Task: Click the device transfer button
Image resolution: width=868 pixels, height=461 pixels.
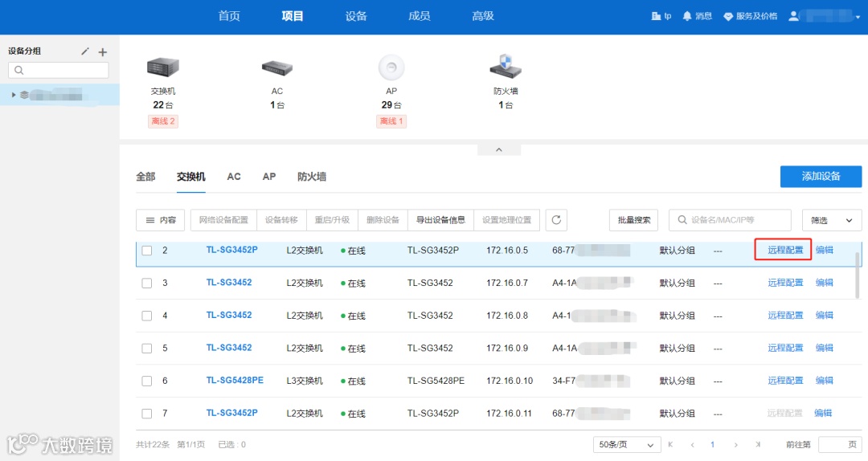Action: point(281,220)
